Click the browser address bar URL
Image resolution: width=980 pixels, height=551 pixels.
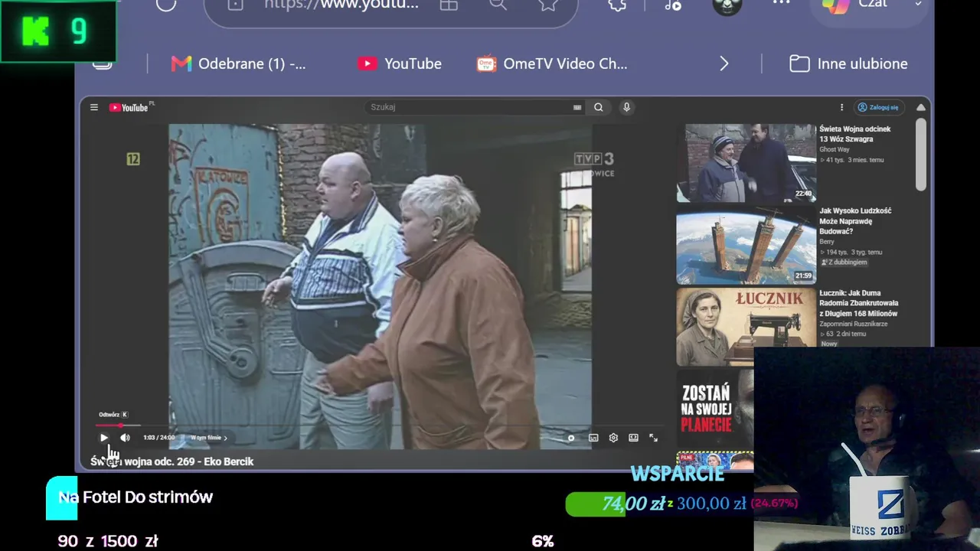click(x=341, y=4)
